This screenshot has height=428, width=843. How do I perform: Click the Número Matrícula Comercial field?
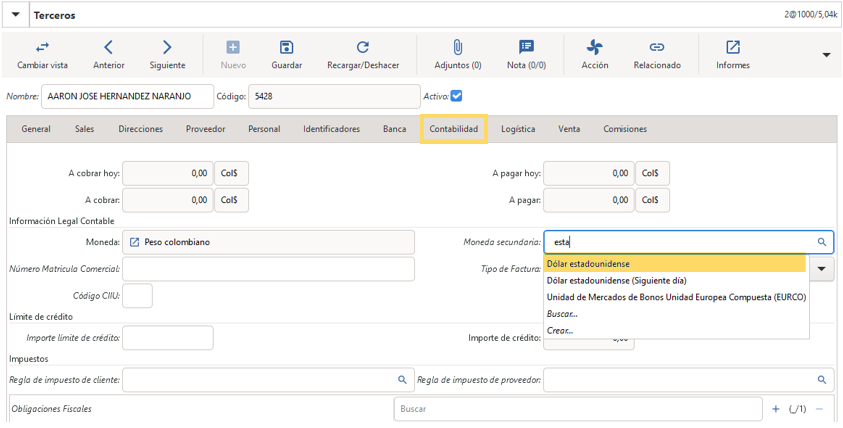pyautogui.click(x=268, y=269)
